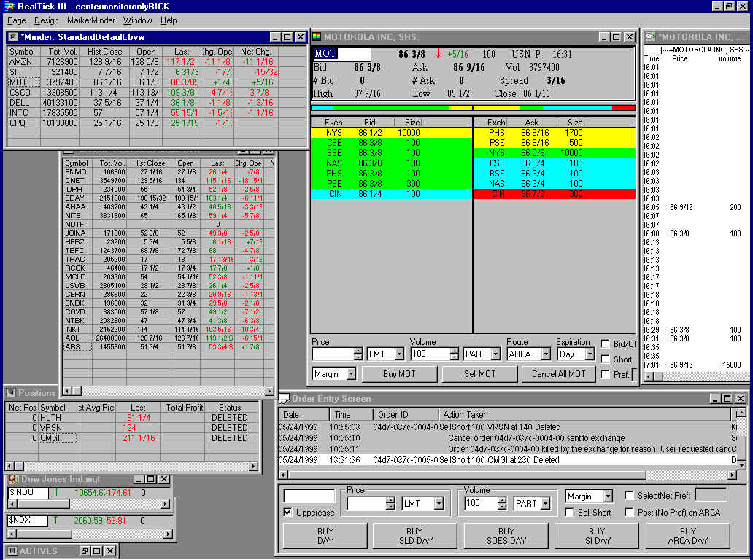The image size is (753, 560).
Task: Open the Day Expiration dropdown
Action: click(590, 354)
